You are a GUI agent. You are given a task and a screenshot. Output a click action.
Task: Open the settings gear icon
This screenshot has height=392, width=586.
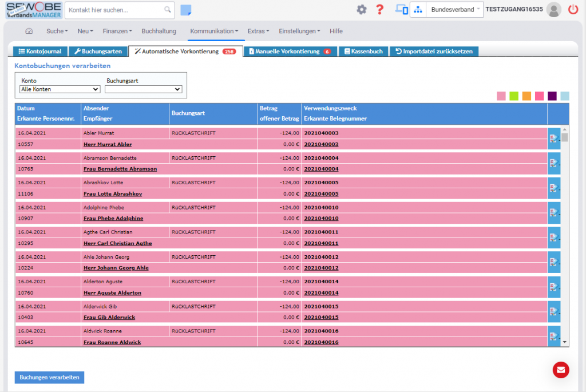pyautogui.click(x=361, y=10)
